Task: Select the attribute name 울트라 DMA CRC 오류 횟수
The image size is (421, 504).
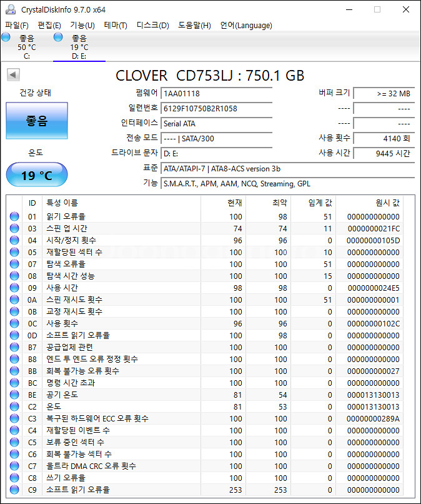Action: (91, 466)
